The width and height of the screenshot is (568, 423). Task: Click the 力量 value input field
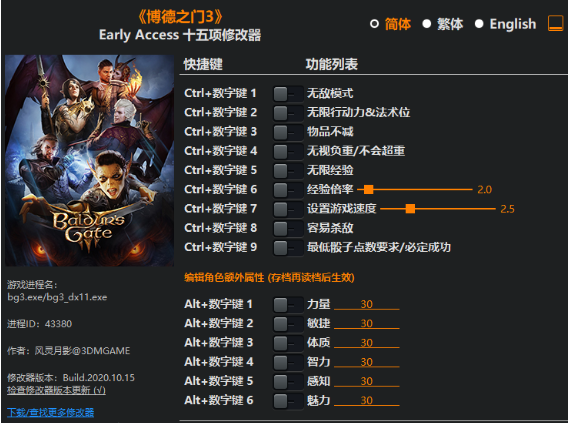click(367, 304)
